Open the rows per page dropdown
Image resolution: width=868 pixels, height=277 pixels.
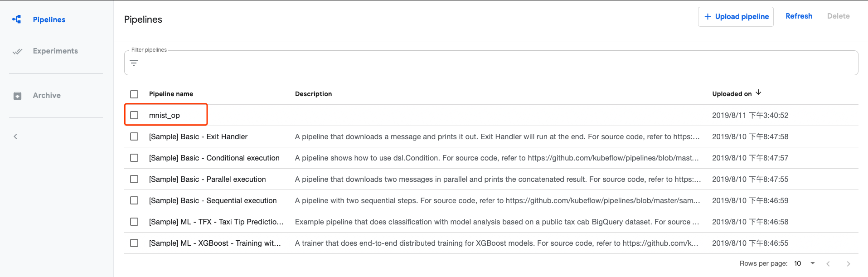coord(805,263)
